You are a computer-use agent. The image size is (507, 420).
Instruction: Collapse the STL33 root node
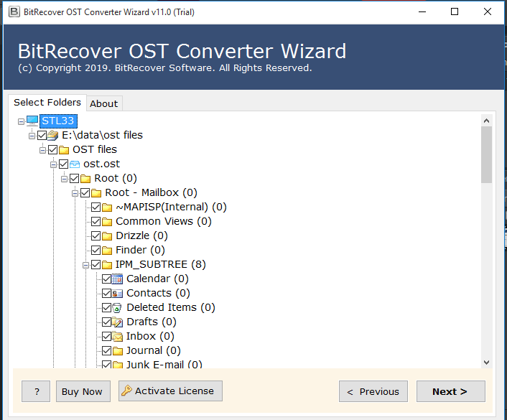point(21,121)
